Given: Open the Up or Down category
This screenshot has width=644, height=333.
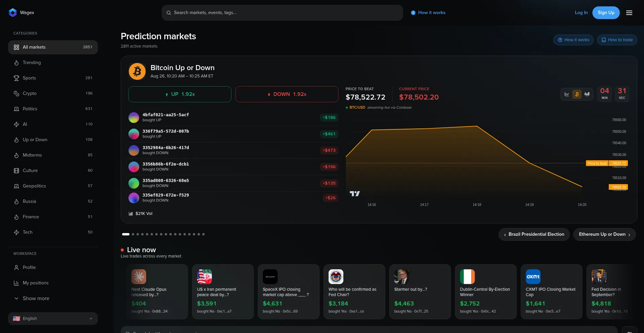Looking at the screenshot, I should pyautogui.click(x=53, y=140).
